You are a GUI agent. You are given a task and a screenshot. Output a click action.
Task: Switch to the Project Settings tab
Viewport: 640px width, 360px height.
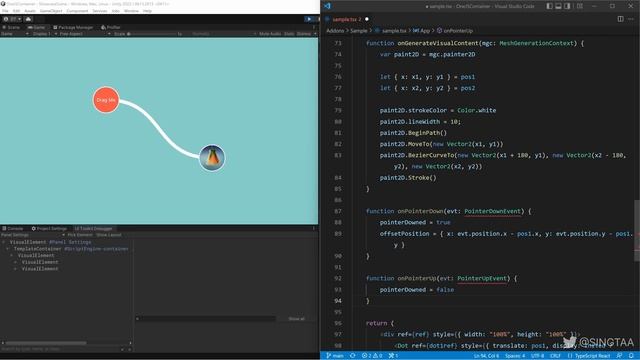tap(49, 229)
